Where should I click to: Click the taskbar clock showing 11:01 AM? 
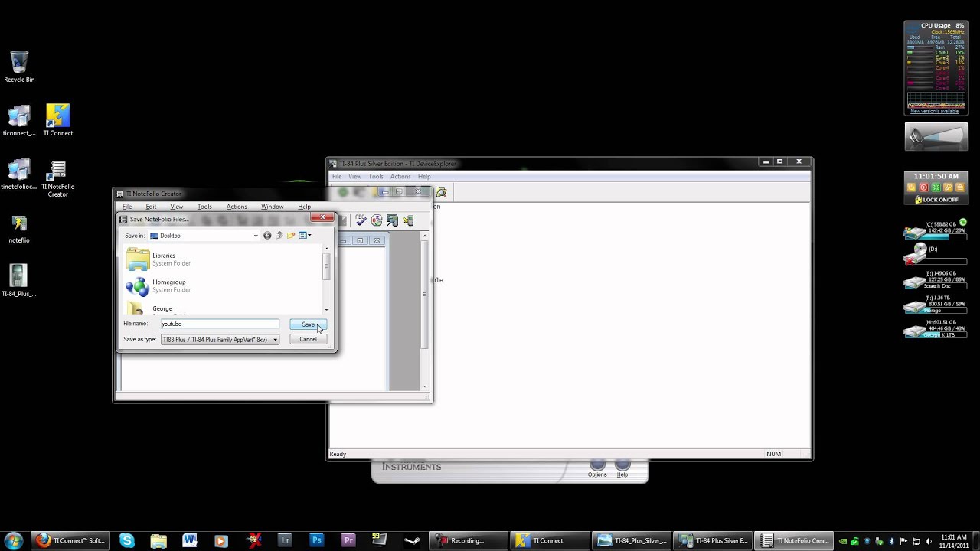pos(954,541)
